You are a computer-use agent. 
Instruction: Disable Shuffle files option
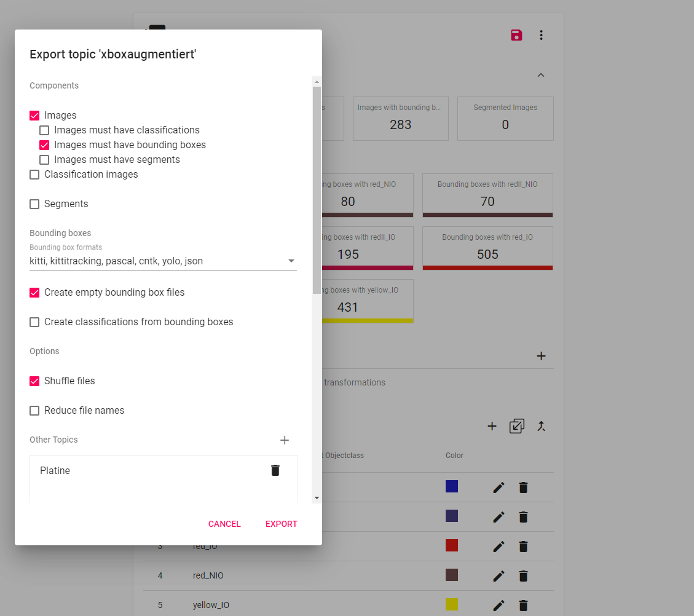coord(34,381)
